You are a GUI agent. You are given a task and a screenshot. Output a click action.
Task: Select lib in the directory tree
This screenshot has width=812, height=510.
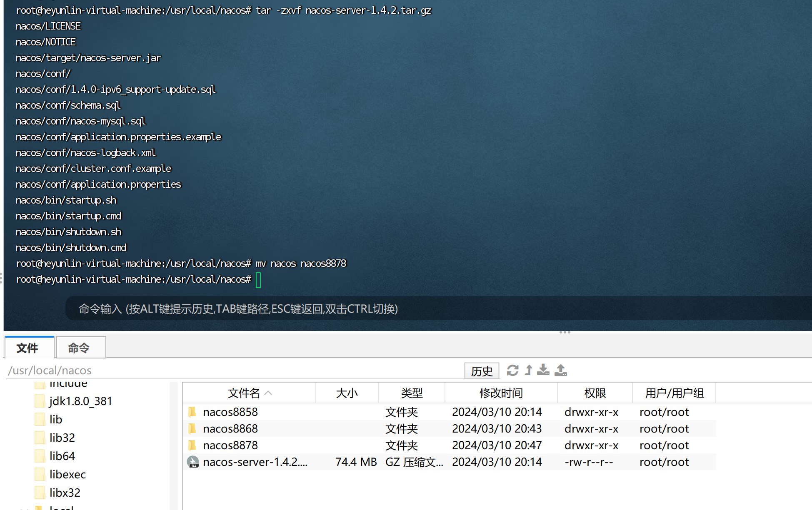[56, 419]
